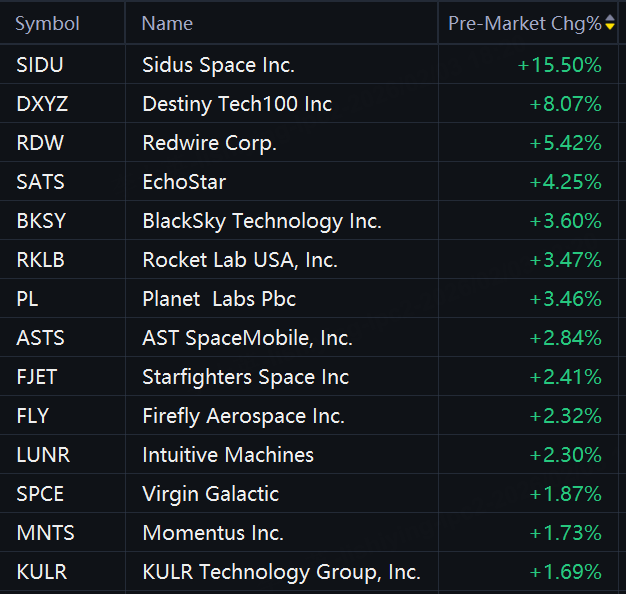Click SPCE ticker symbol

pos(41,494)
